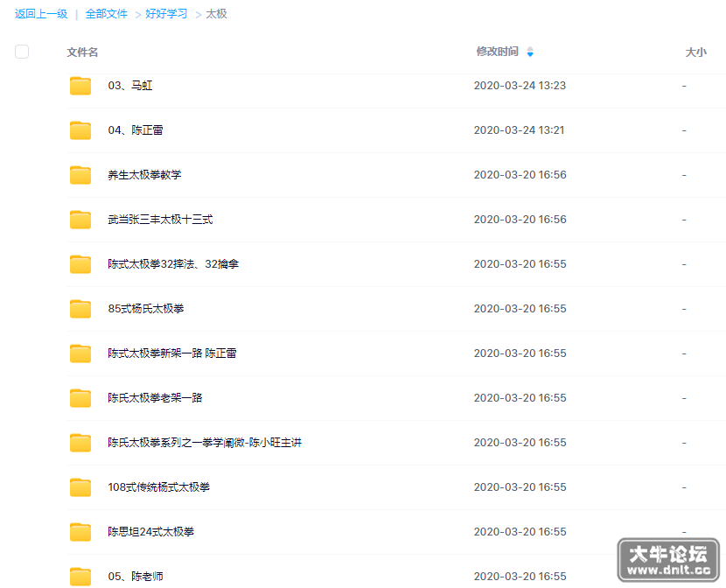Click the folder icon beside 05、陈老师

pyautogui.click(x=80, y=577)
